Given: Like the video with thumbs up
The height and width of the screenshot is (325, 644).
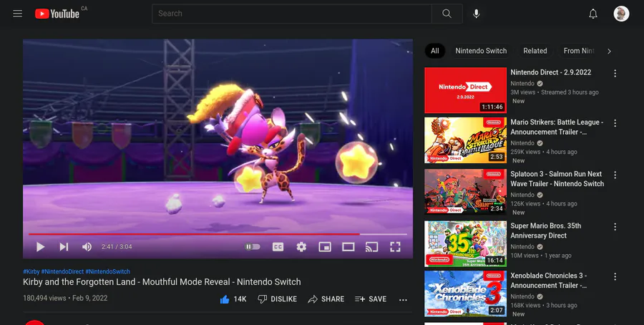Looking at the screenshot, I should [x=225, y=299].
